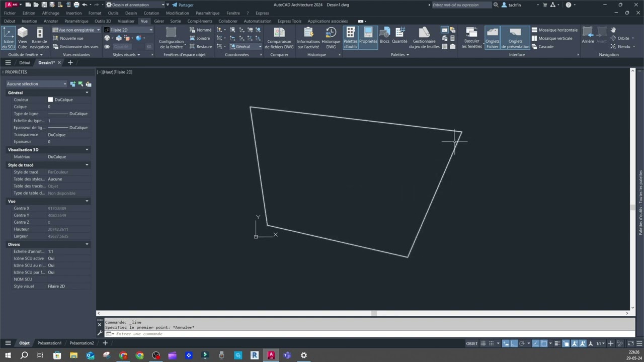644x362 pixels.
Task: Click the Print icon in quick access toolbar
Action: coord(76,5)
